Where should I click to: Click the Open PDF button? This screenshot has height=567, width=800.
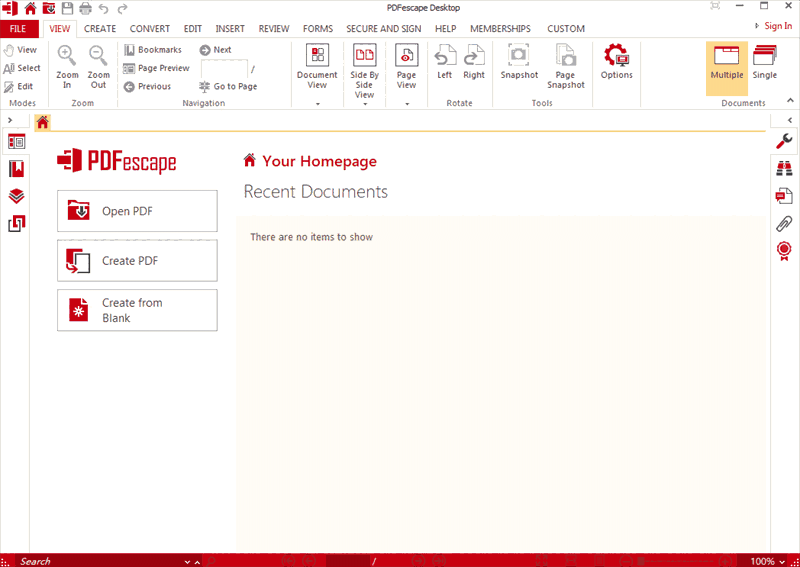point(137,211)
